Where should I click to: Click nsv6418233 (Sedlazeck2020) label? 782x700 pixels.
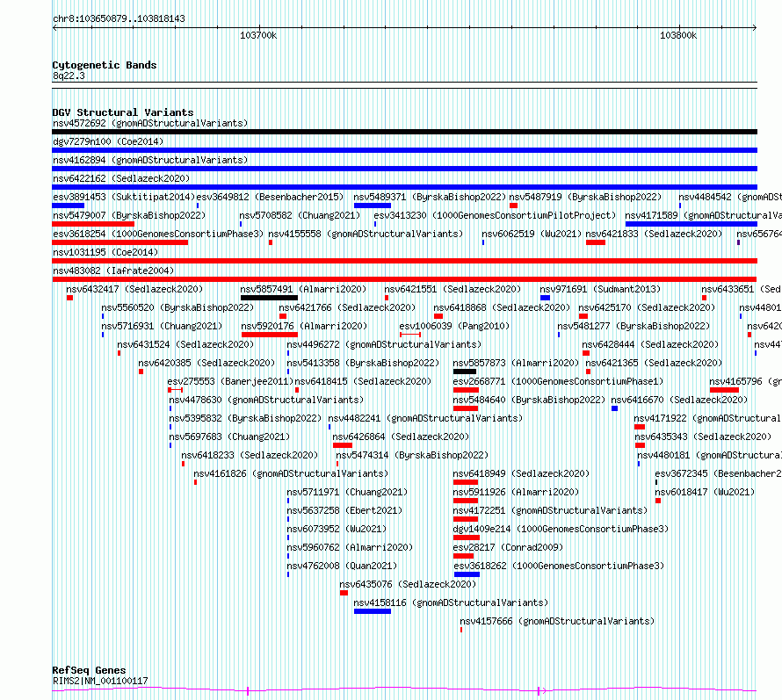coord(250,455)
